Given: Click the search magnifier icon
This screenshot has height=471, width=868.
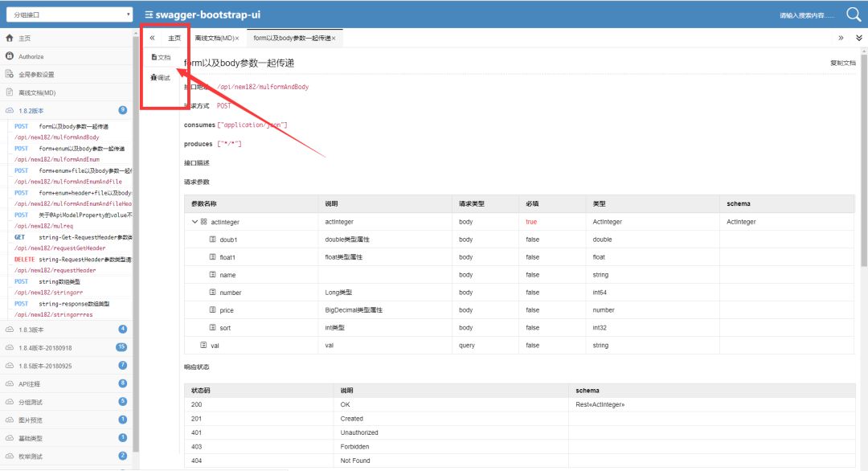Looking at the screenshot, I should coord(853,14).
